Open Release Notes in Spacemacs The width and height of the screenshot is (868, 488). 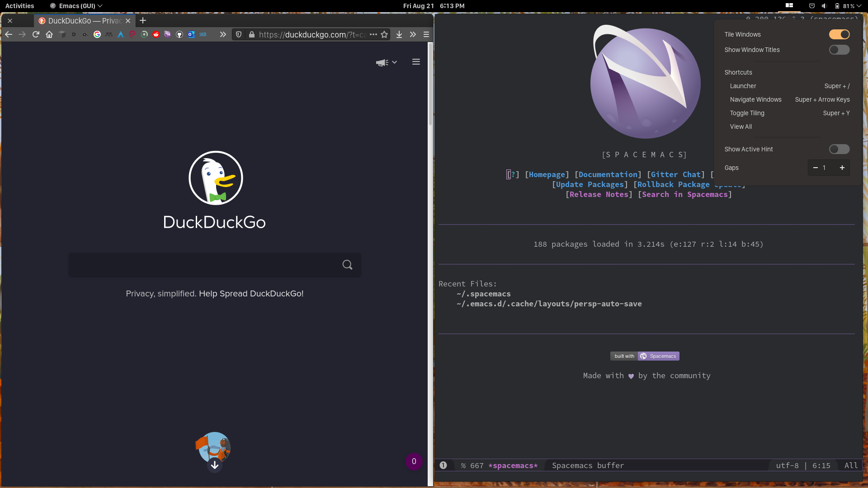click(599, 194)
